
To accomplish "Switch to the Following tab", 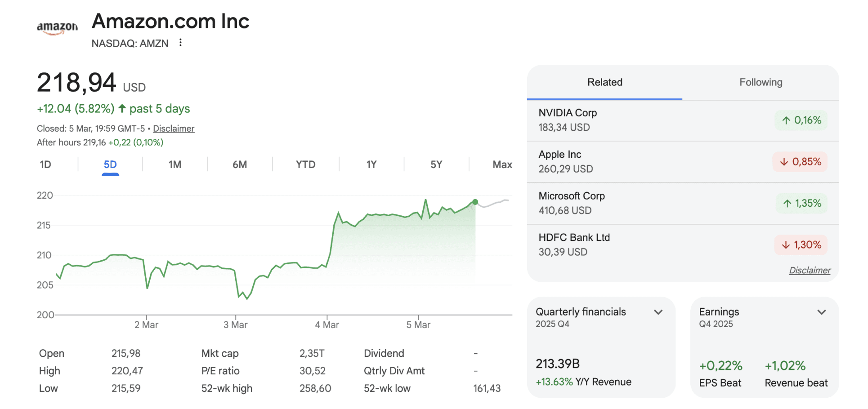I will 761,82.
